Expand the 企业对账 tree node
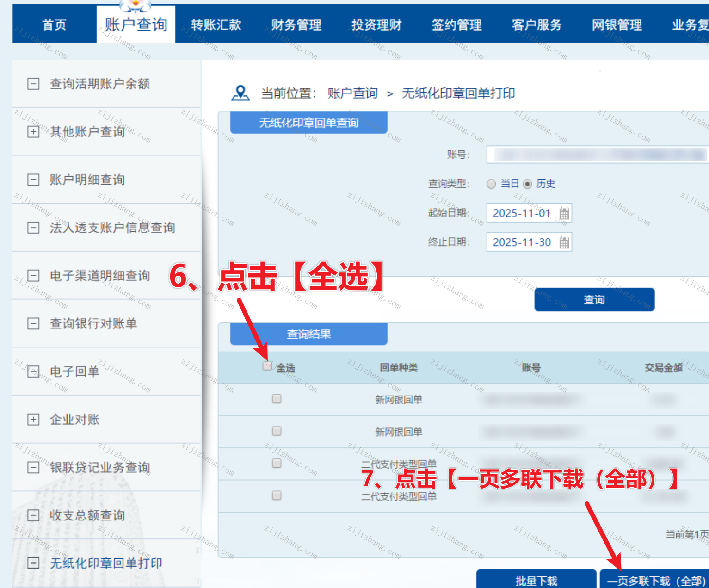This screenshot has height=588, width=709. click(x=33, y=420)
